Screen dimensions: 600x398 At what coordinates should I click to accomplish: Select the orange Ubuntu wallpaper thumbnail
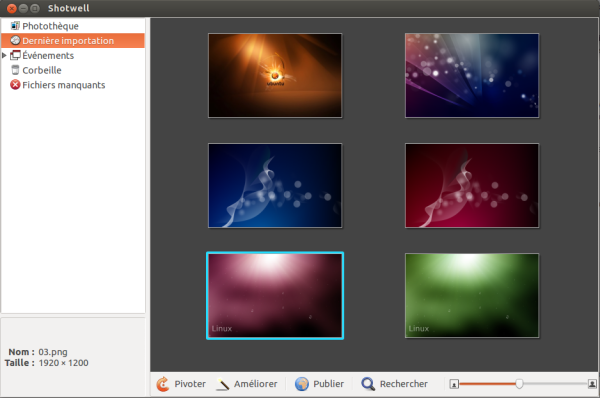click(x=275, y=75)
